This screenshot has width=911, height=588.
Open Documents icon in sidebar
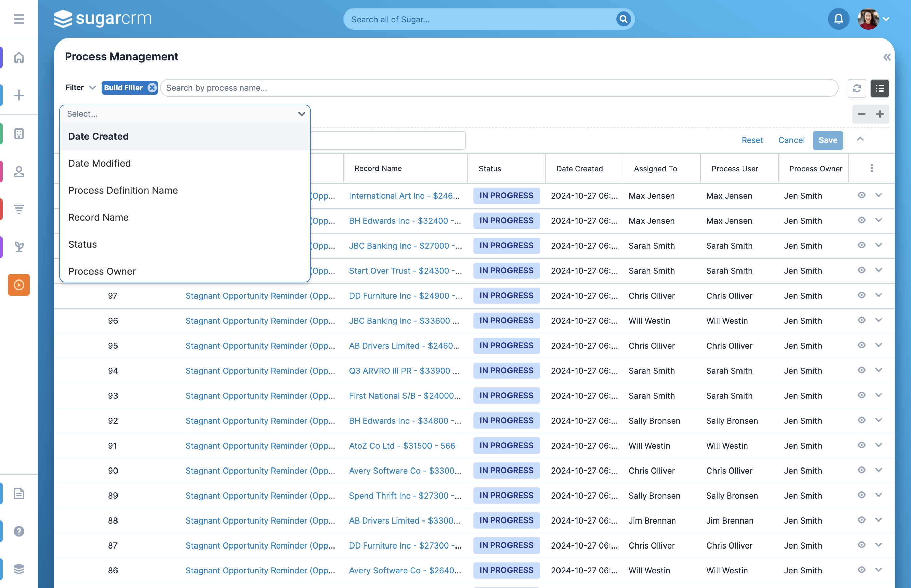[19, 493]
